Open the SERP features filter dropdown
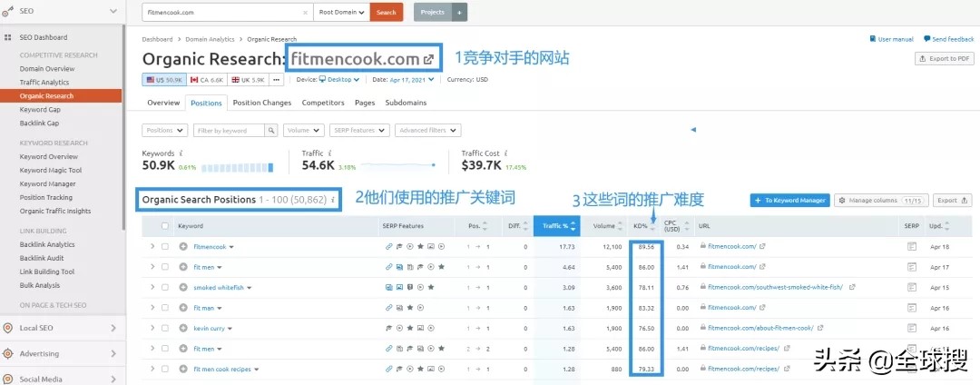 359,131
